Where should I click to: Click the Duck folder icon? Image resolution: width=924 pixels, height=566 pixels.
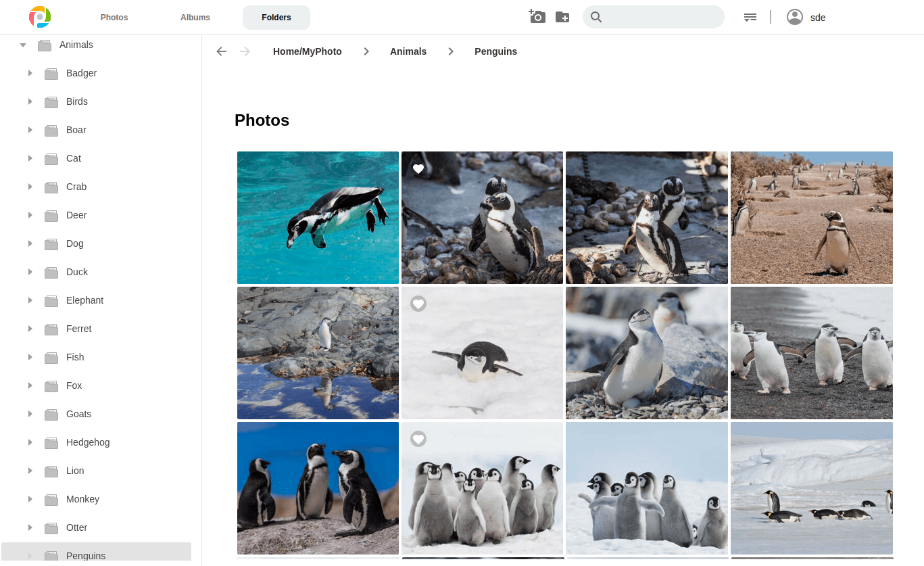click(x=51, y=273)
